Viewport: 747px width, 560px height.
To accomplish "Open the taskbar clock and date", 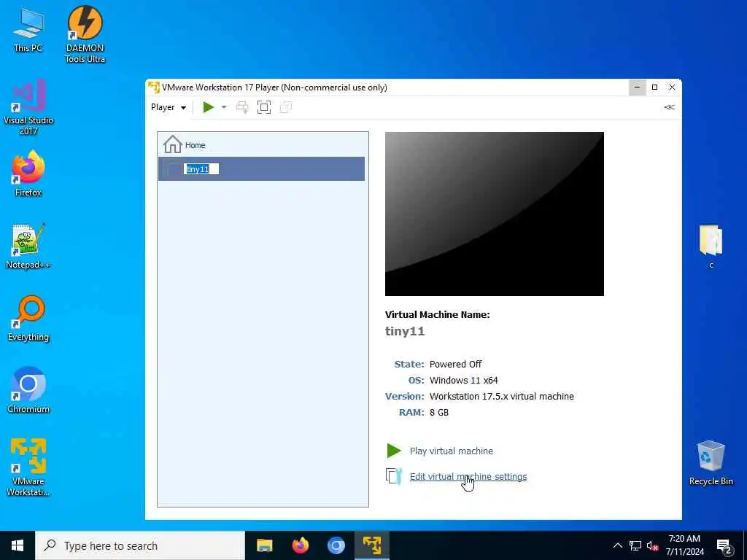I will pyautogui.click(x=684, y=545).
